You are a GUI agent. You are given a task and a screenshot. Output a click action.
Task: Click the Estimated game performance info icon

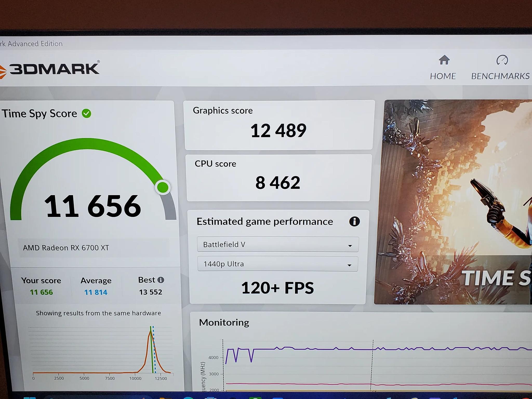(354, 221)
